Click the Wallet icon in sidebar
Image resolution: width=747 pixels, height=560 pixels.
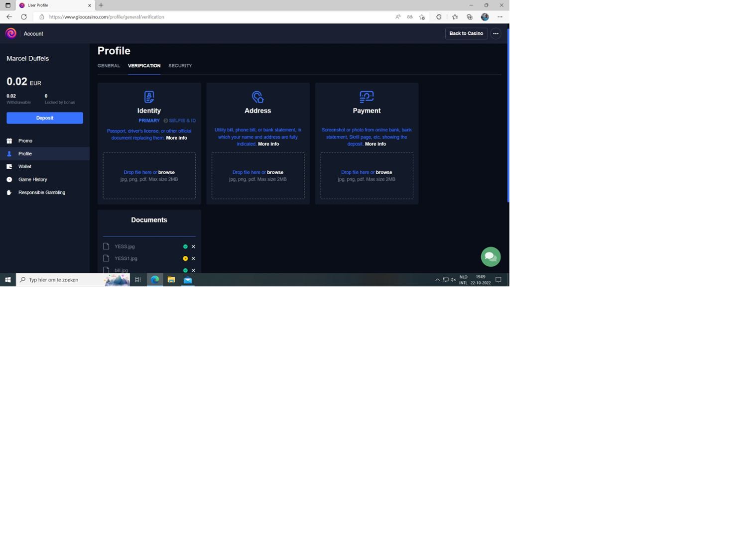[9, 167]
